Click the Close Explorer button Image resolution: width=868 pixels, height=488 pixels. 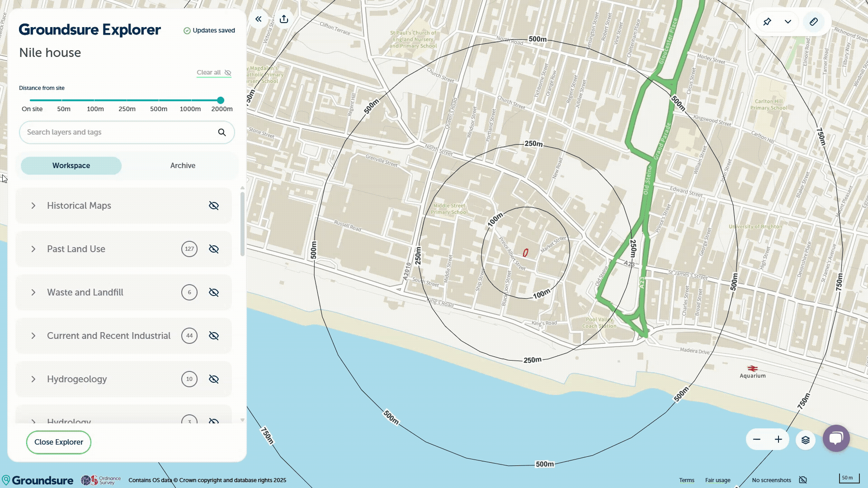[x=58, y=442]
